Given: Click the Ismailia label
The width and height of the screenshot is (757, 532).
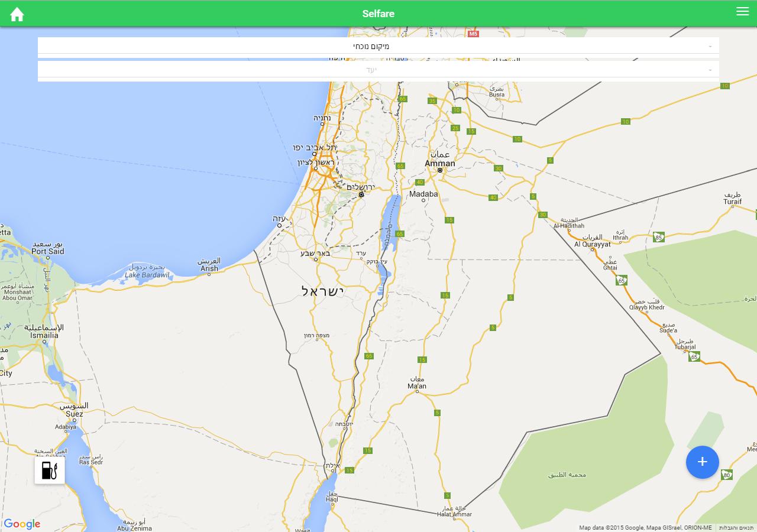Looking at the screenshot, I should (x=44, y=335).
